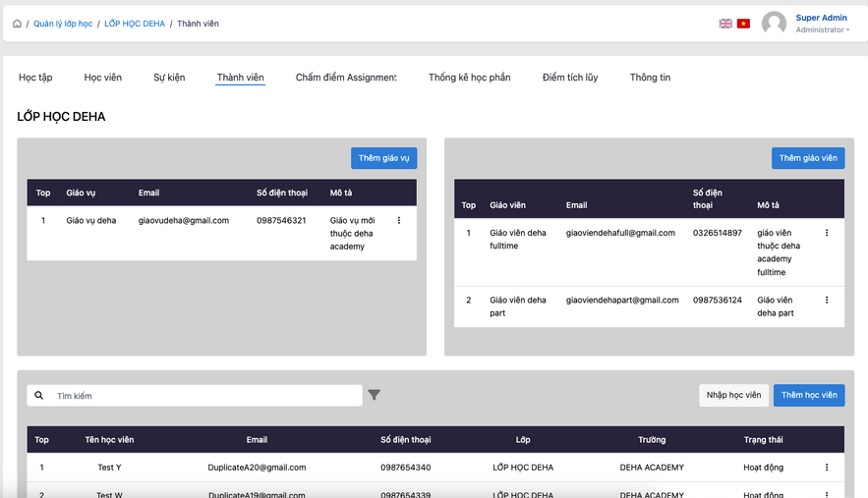
Task: Click the home icon in breadcrumb
Action: click(17, 24)
